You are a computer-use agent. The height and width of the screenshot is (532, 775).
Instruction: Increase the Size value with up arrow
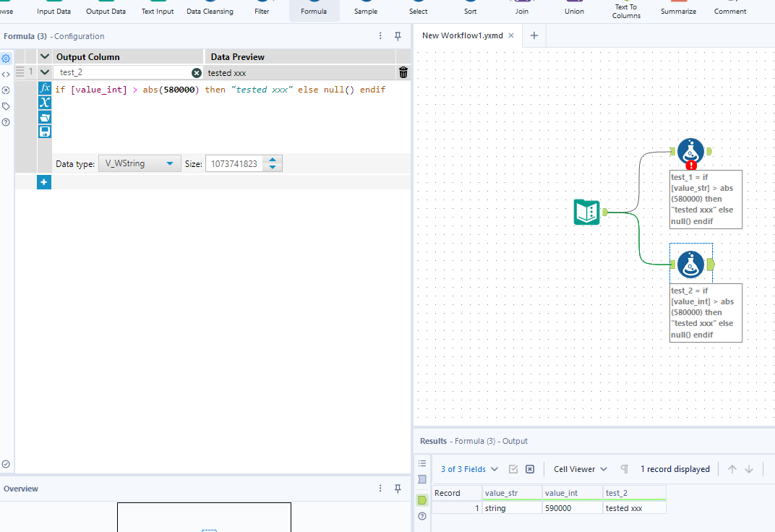273,160
